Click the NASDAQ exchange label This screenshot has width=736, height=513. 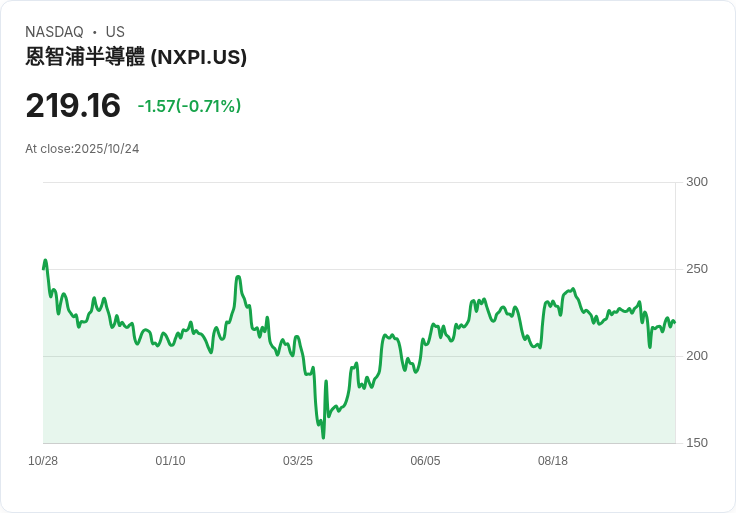[x=54, y=32]
